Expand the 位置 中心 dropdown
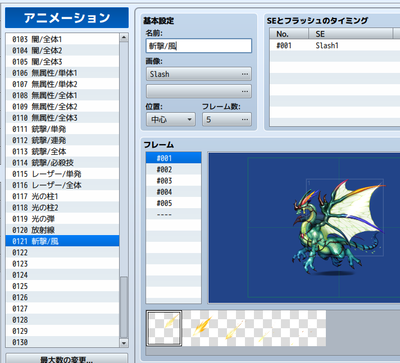Screen dimensions: 400x363 (x=171, y=119)
